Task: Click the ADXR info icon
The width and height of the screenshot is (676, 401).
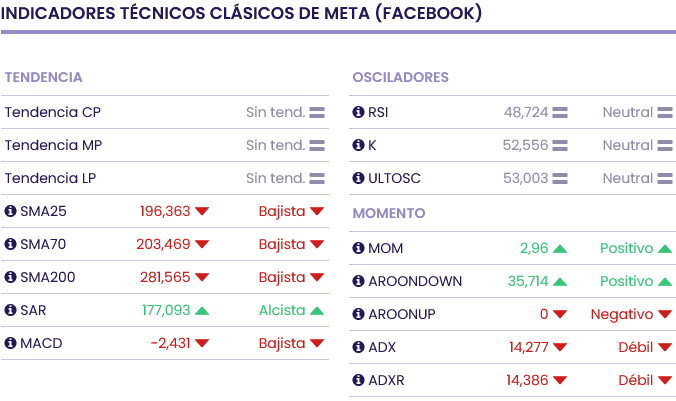Action: 358,380
